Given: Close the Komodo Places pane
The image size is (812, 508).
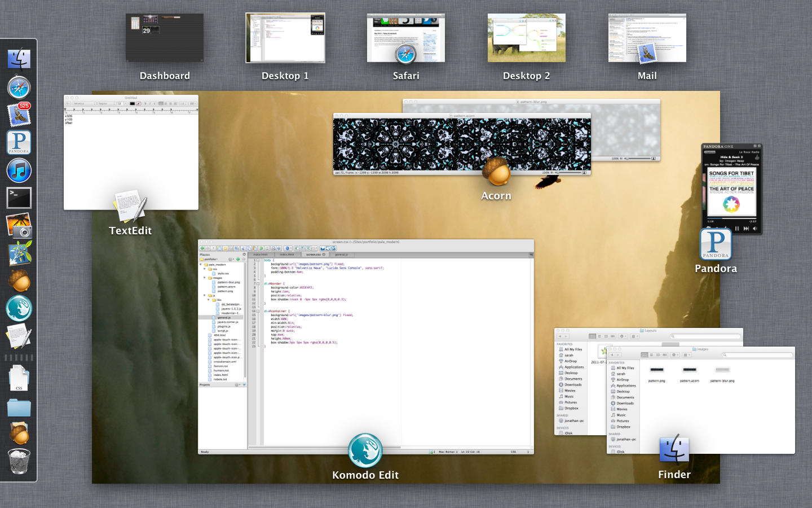Looking at the screenshot, I should 244,255.
